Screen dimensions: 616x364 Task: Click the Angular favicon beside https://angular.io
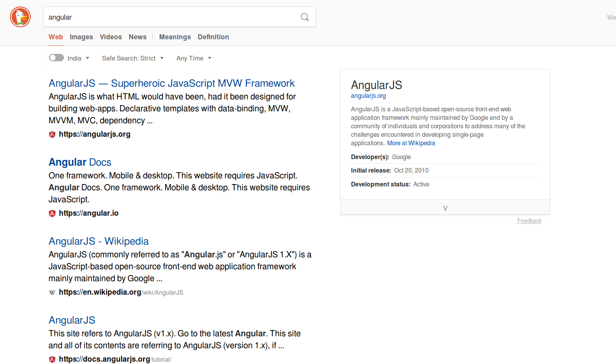52,213
